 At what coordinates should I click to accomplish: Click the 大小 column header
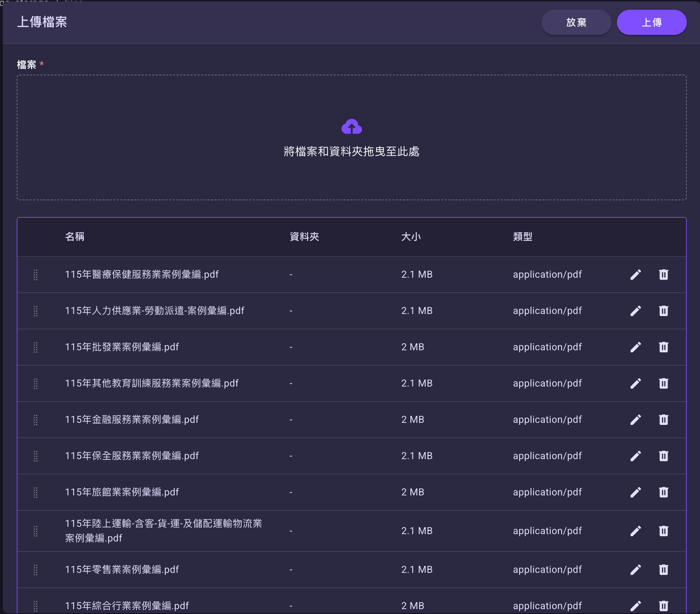pos(411,237)
